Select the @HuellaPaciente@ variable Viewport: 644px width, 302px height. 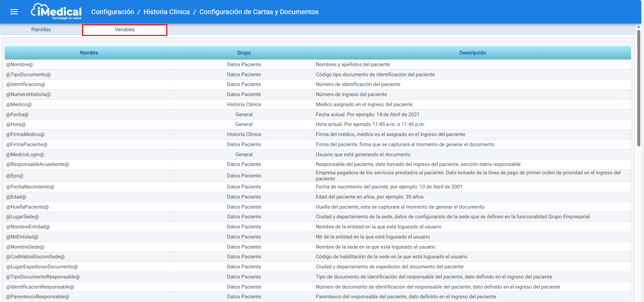pos(28,207)
